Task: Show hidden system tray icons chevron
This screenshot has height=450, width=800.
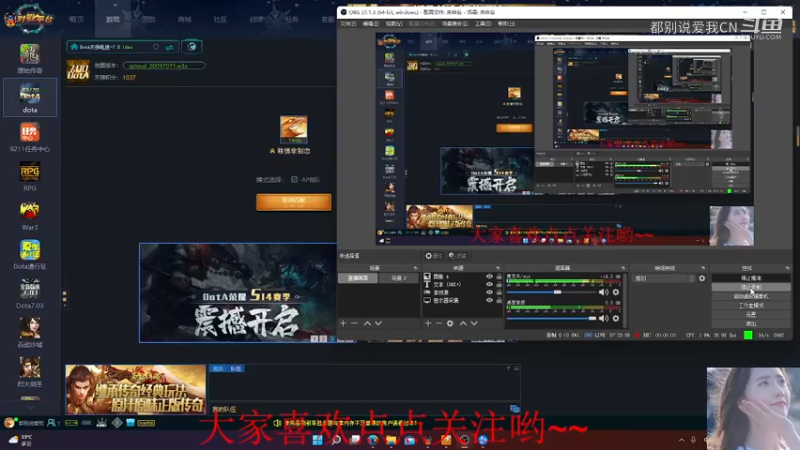Action: (x=682, y=440)
